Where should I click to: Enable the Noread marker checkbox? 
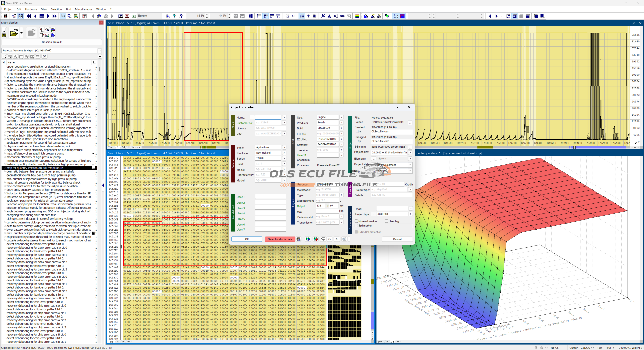(356, 221)
